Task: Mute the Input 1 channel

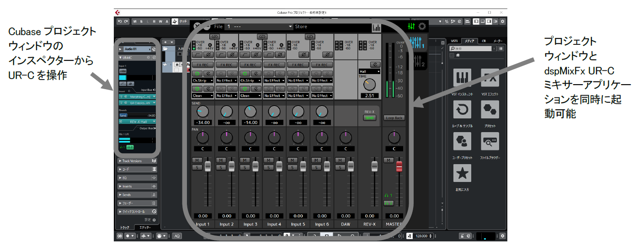Action: (196, 160)
